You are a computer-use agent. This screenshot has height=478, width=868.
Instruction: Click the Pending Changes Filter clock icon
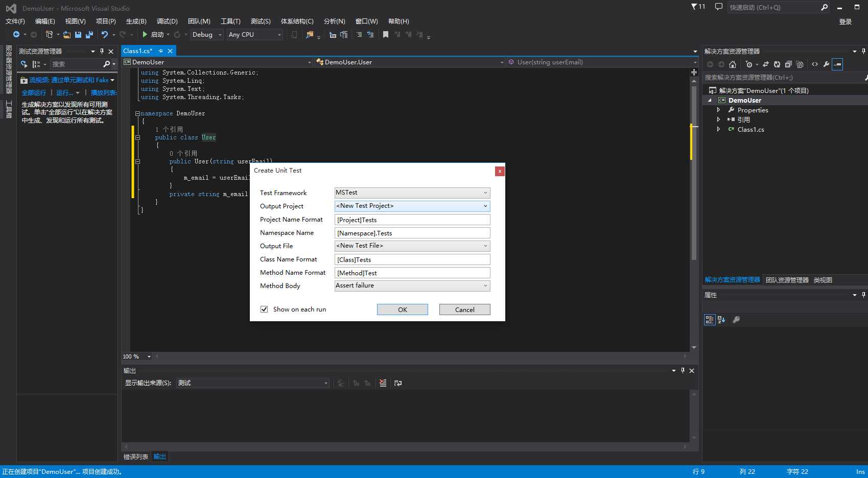coord(749,64)
